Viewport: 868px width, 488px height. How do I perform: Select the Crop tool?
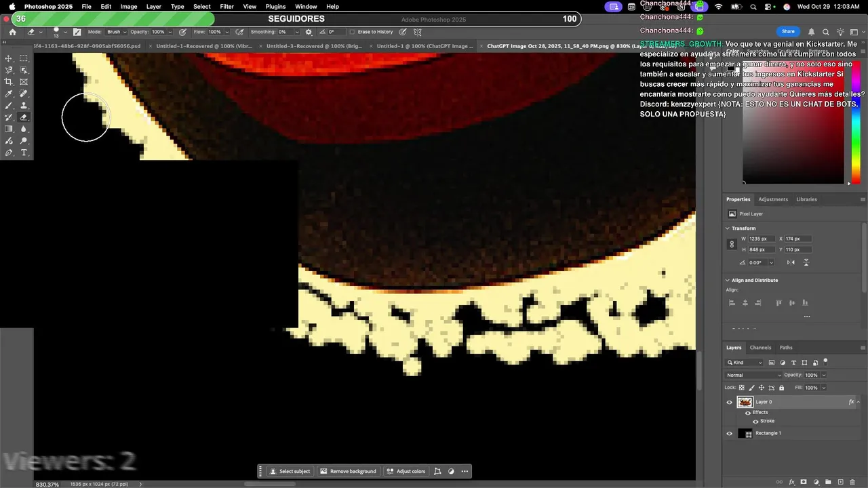[9, 82]
